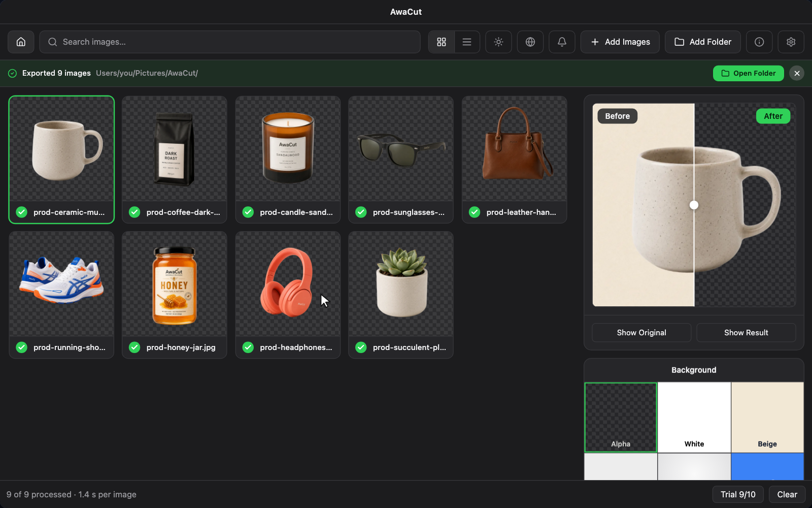This screenshot has height=508, width=812.
Task: Click green check on prod-succulent-pl
Action: point(361,347)
